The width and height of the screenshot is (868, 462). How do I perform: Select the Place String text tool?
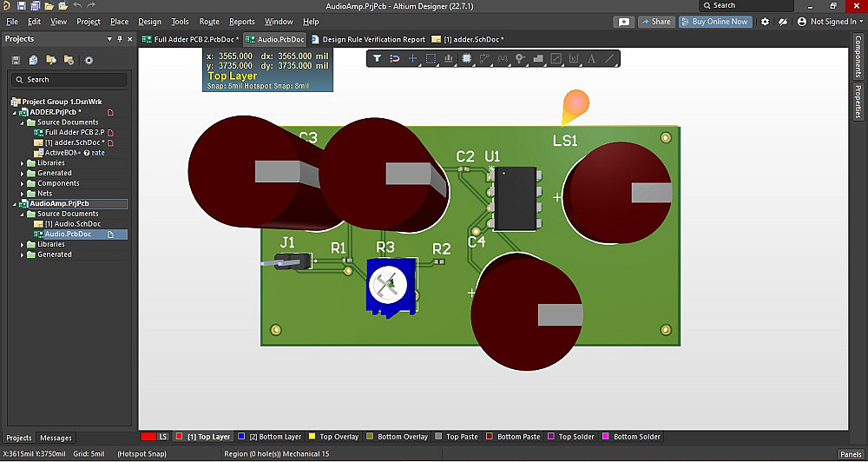click(x=591, y=58)
